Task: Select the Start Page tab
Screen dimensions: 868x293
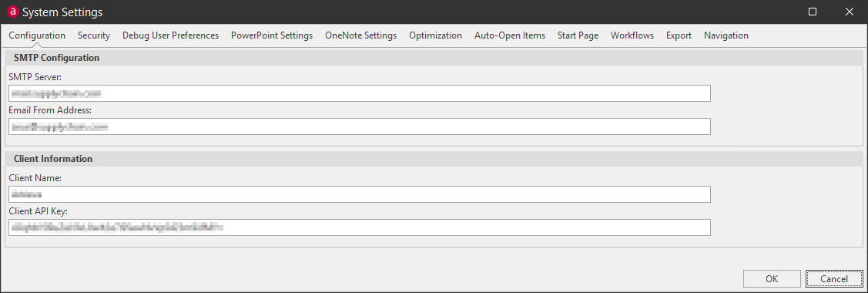Action: pyautogui.click(x=578, y=35)
